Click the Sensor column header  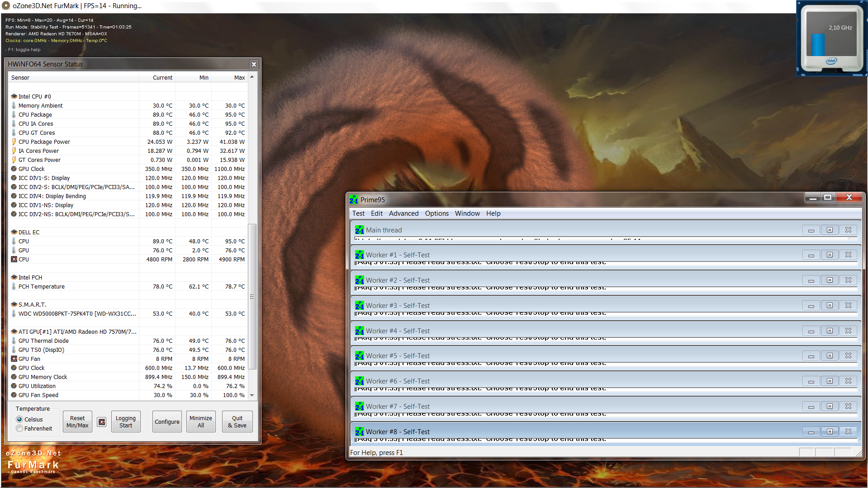(73, 77)
